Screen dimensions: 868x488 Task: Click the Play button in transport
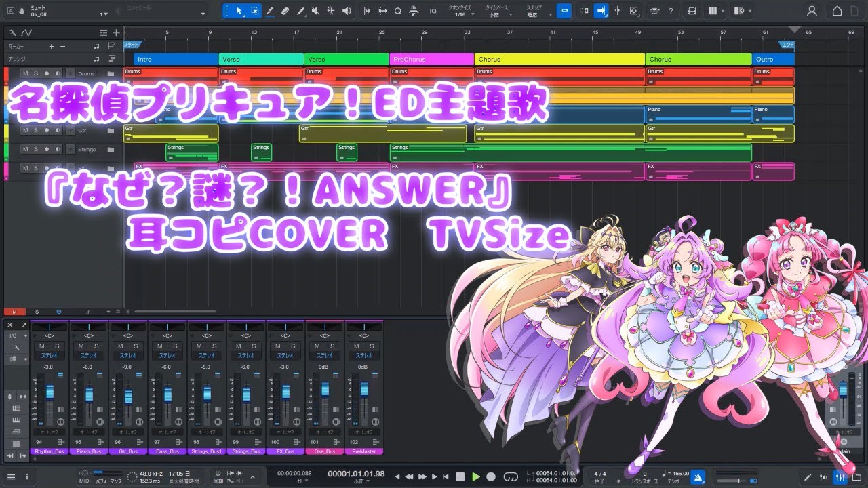(476, 477)
